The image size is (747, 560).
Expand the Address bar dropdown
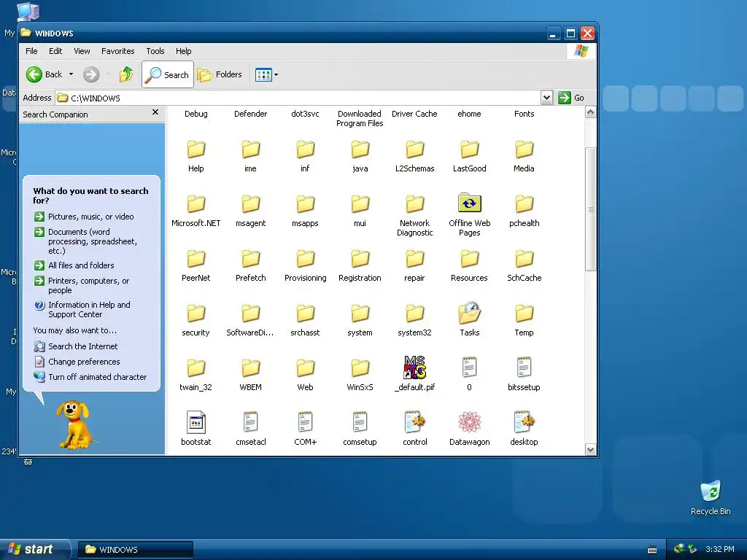tap(546, 98)
